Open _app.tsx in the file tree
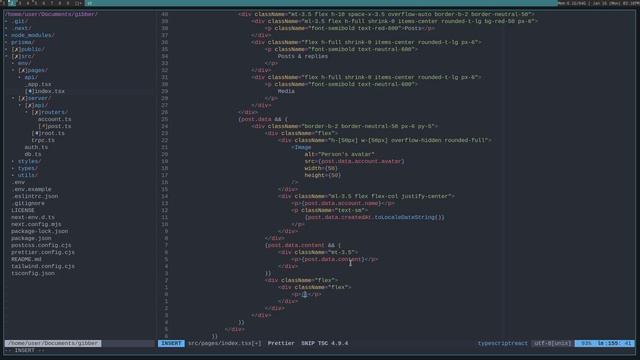Image resolution: width=640 pixels, height=360 pixels. point(38,84)
